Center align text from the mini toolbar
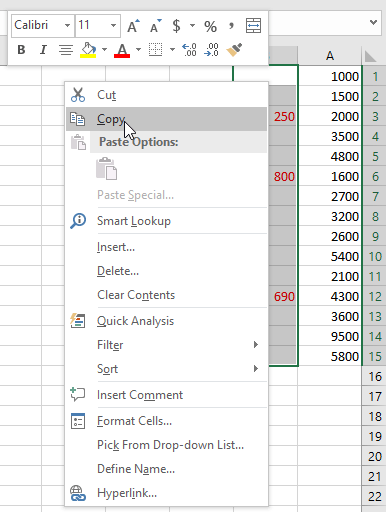 [66, 50]
